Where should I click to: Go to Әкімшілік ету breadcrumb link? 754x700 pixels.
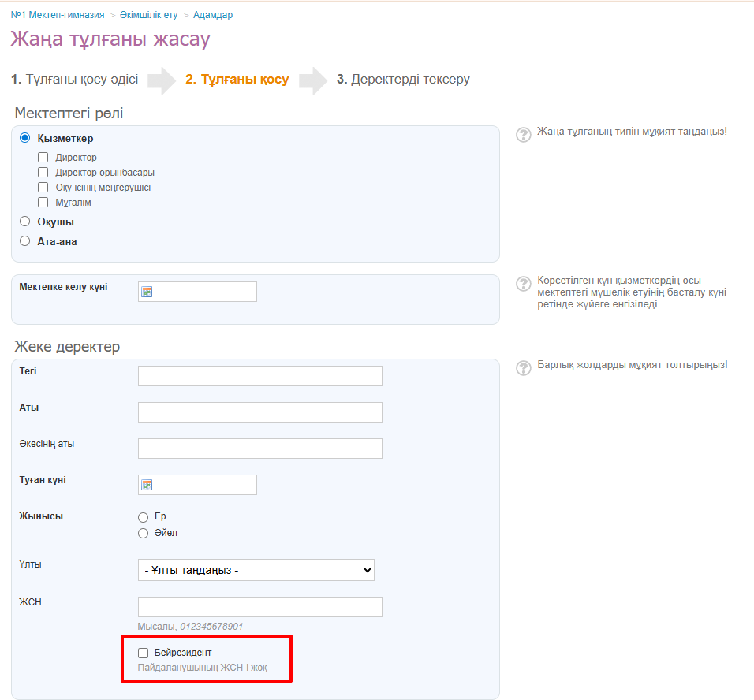[x=148, y=15]
